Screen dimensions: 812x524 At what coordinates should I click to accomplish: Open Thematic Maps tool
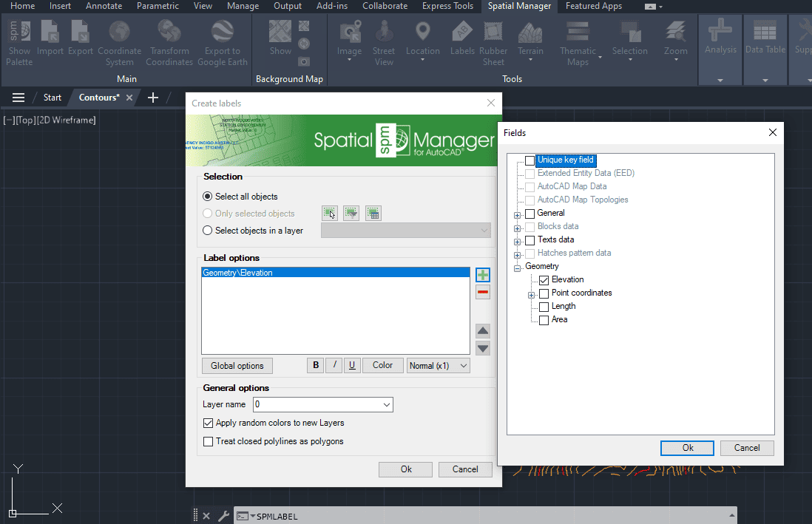578,43
